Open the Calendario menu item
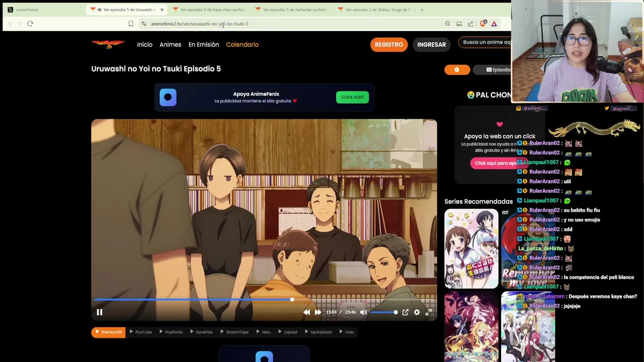Image resolution: width=644 pixels, height=362 pixels. point(242,45)
